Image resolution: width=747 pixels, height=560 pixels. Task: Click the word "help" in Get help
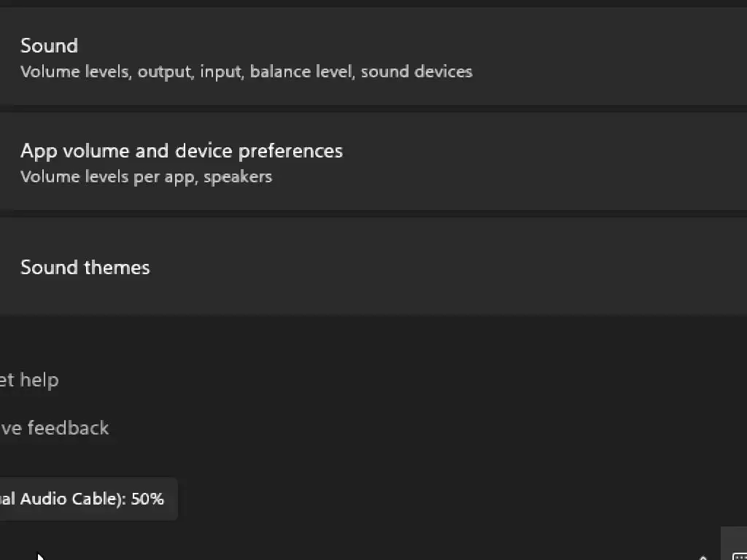[x=39, y=380]
